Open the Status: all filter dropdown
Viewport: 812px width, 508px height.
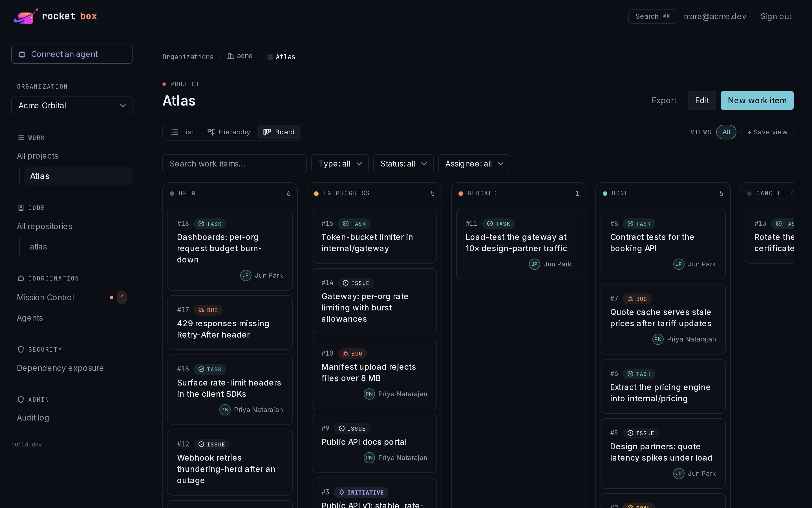tap(403, 164)
